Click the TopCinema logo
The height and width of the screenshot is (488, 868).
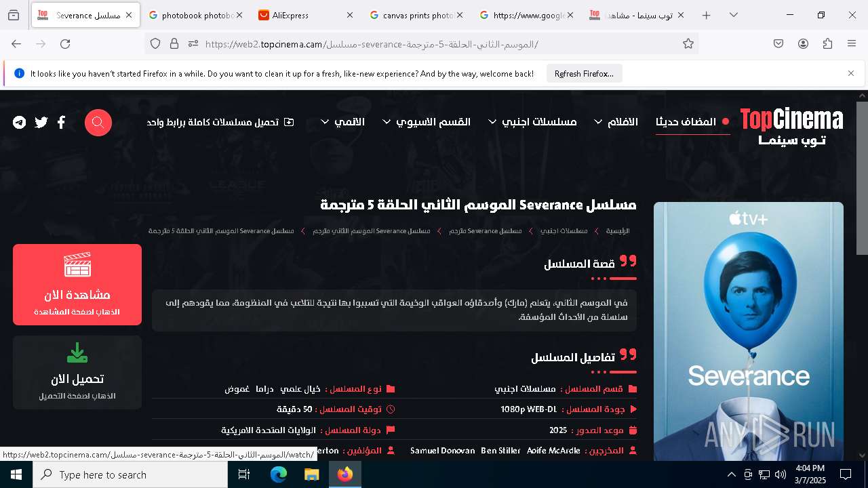pyautogui.click(x=791, y=126)
